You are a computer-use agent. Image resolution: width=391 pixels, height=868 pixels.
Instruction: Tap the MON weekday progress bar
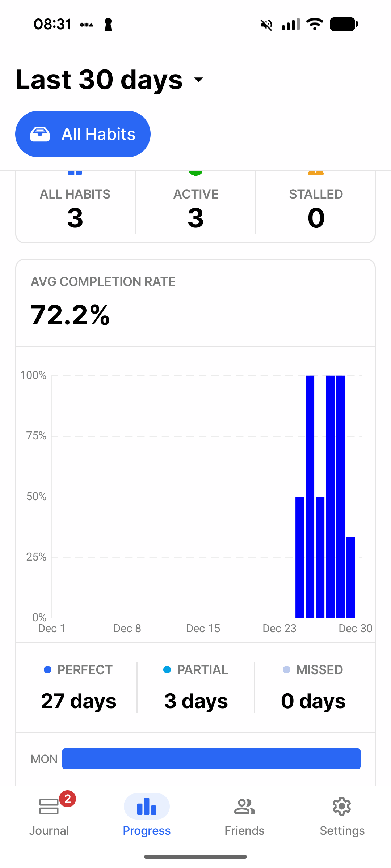click(x=211, y=758)
